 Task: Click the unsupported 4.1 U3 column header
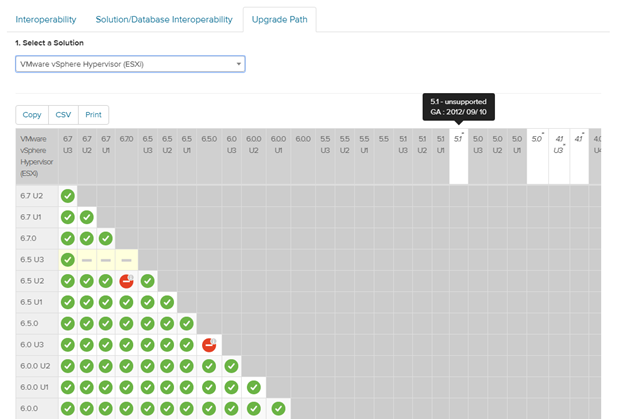[559, 156]
